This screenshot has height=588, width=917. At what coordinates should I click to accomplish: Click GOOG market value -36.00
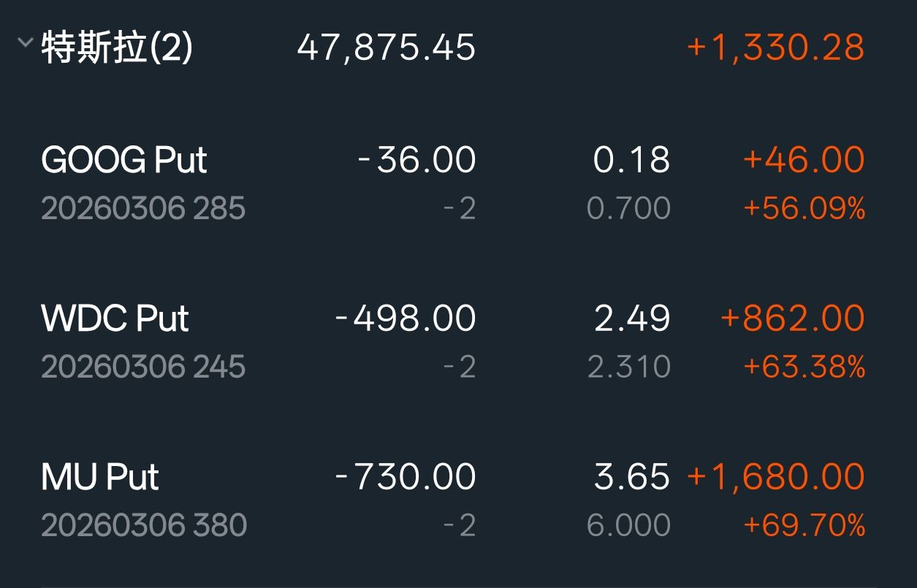point(416,160)
